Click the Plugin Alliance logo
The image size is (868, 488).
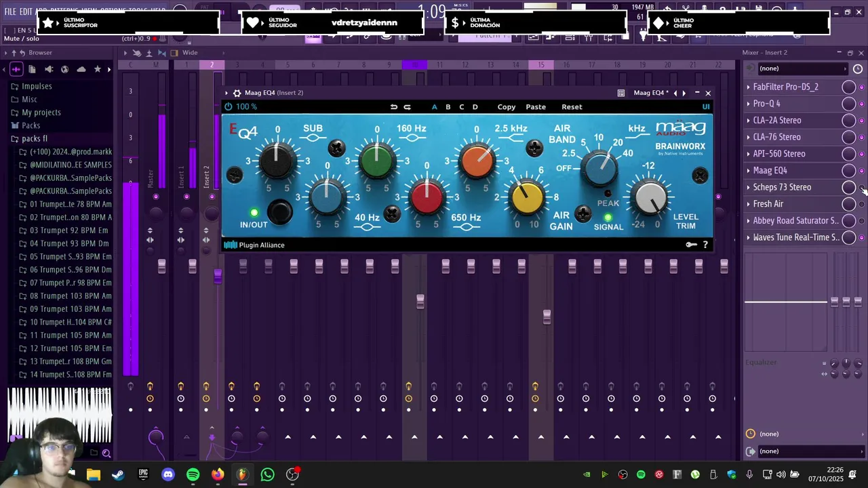coord(254,245)
